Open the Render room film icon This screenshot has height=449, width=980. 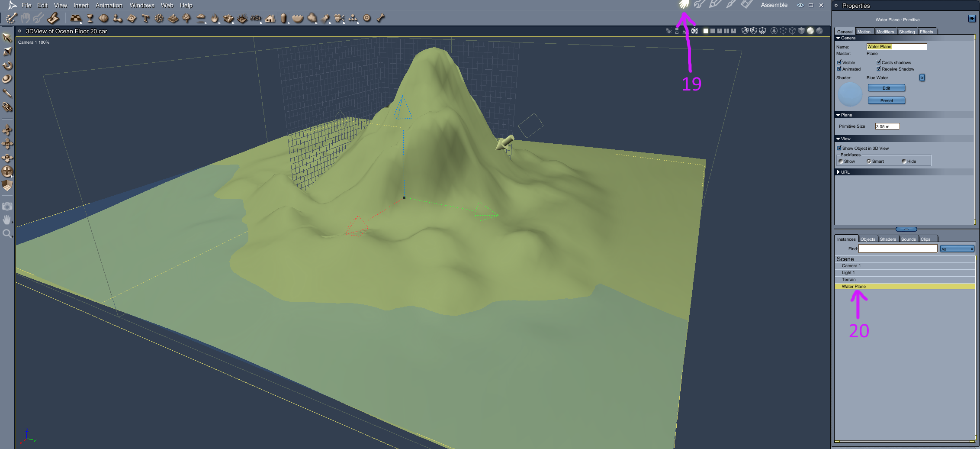(746, 5)
